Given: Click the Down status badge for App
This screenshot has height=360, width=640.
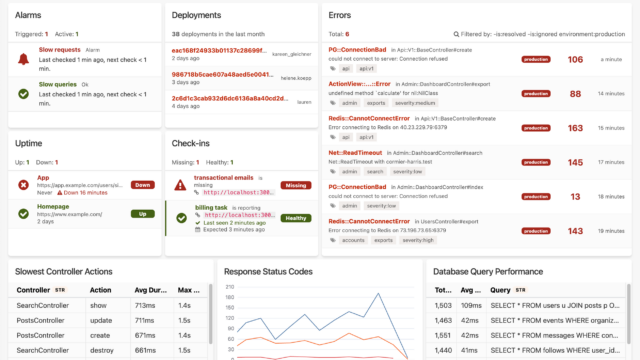Looking at the screenshot, I should [142, 185].
